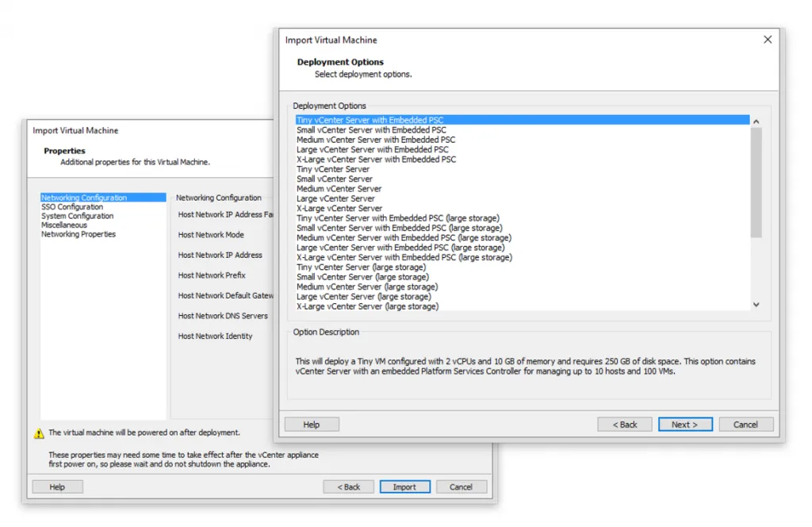812x527 pixels.
Task: Select X-Large vCenter Server (large storage)
Action: 523,307
